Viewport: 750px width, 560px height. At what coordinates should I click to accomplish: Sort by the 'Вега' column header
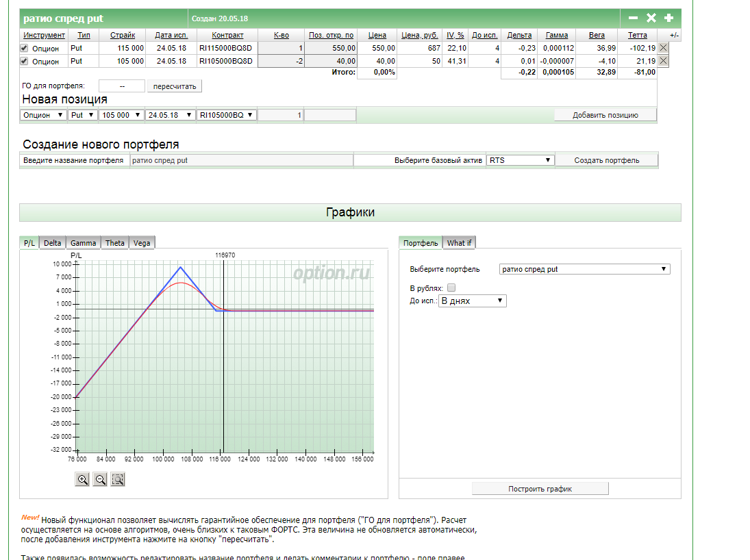pyautogui.click(x=597, y=35)
